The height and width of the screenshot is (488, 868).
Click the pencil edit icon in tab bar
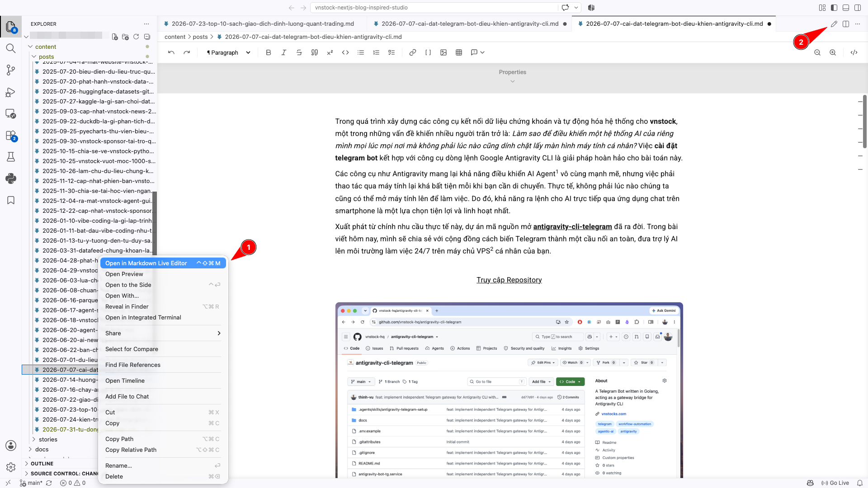tap(834, 24)
